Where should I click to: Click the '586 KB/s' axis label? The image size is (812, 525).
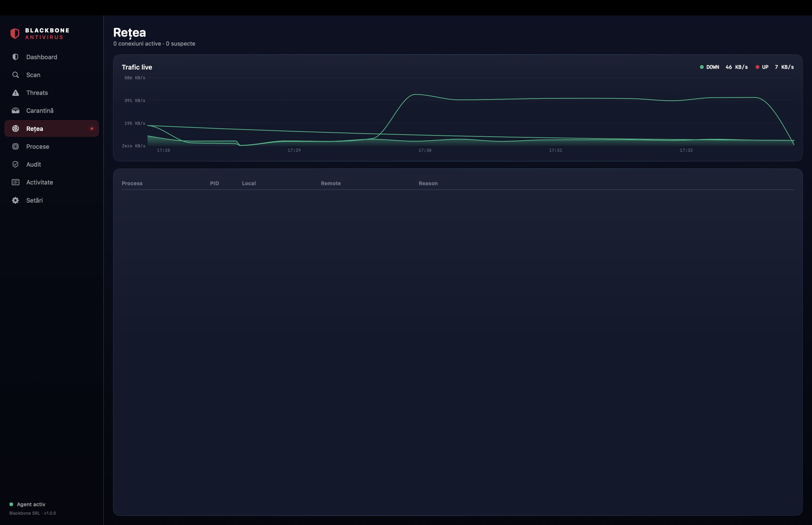(x=135, y=78)
